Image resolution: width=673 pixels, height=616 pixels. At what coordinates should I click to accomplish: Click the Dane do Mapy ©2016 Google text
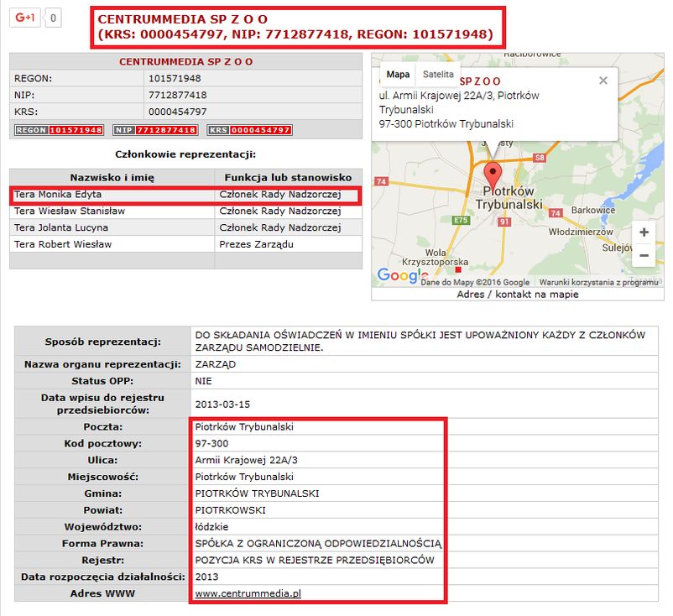(x=475, y=283)
